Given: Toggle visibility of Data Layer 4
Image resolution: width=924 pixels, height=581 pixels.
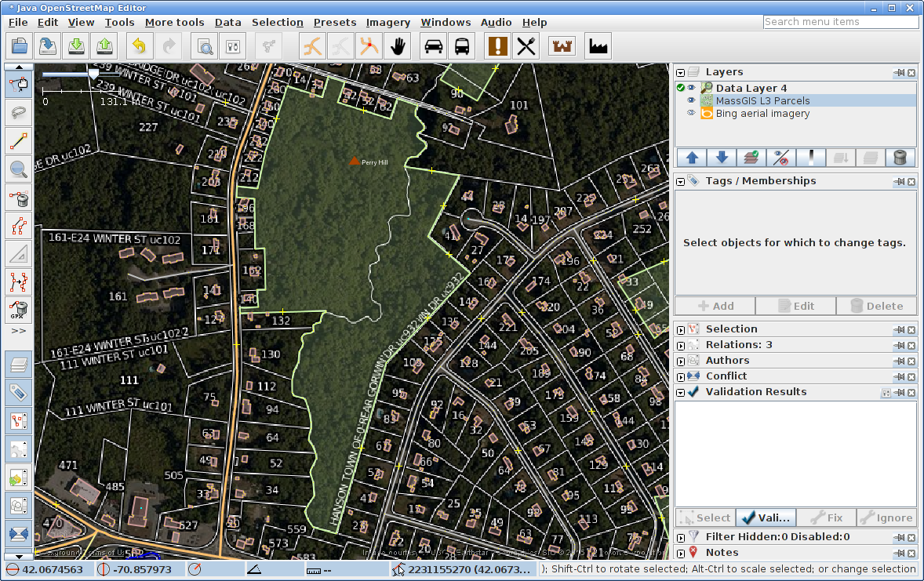Looking at the screenshot, I should [x=692, y=89].
